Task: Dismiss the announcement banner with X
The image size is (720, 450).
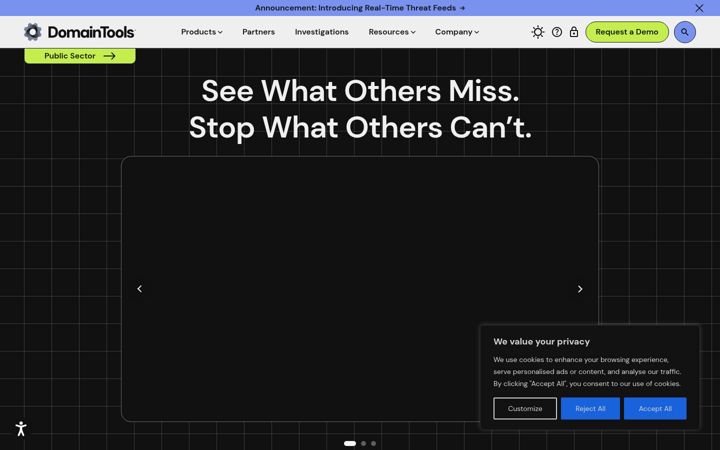Action: 699,8
